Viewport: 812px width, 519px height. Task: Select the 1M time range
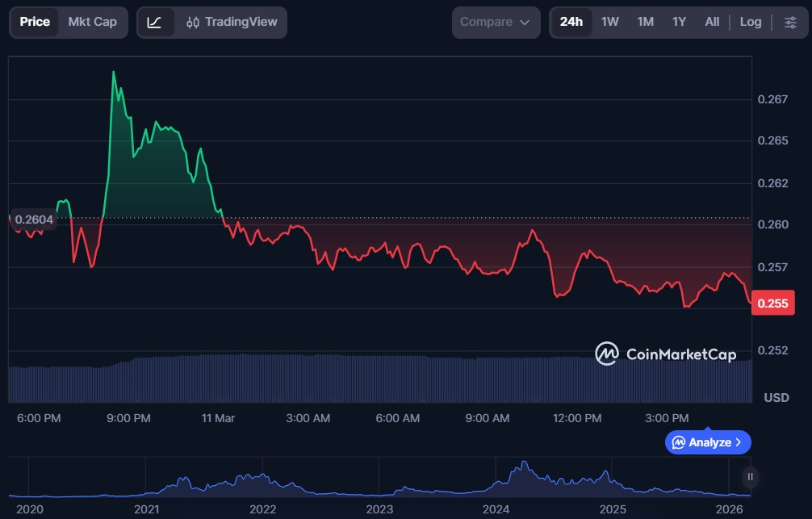[645, 23]
